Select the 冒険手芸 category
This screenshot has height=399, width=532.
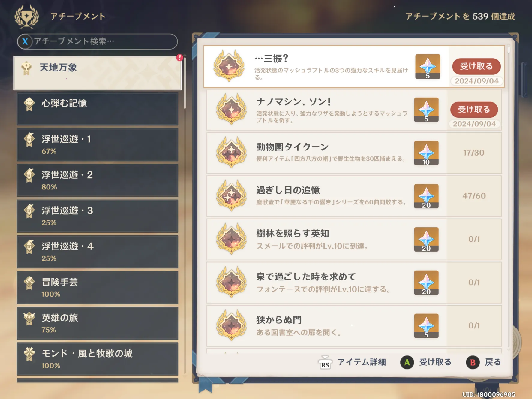tap(97, 287)
